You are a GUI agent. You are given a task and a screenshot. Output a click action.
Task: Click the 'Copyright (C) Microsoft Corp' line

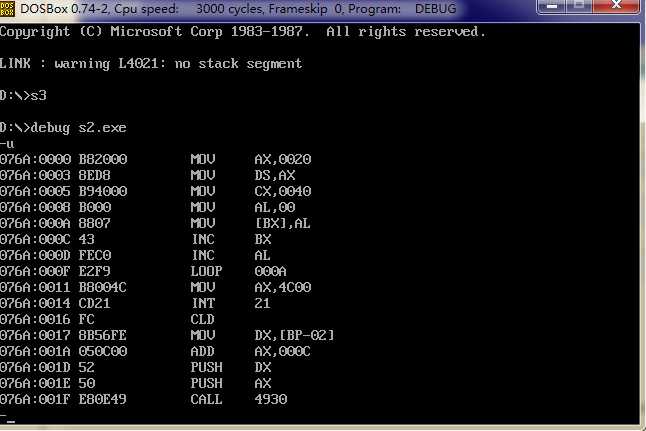(243, 32)
